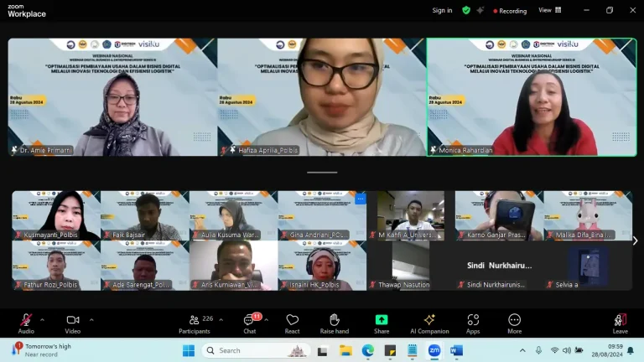Select Selvia a video tile
The width and height of the screenshot is (644, 362).
point(588,266)
